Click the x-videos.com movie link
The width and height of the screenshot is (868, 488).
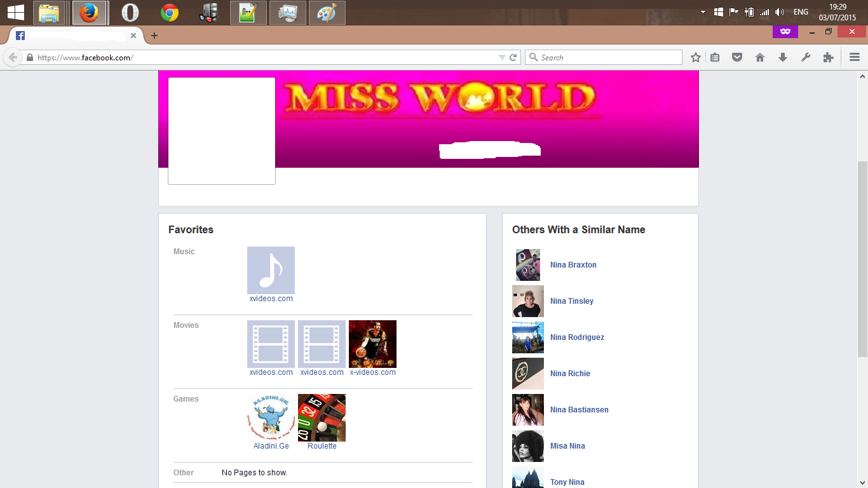373,372
